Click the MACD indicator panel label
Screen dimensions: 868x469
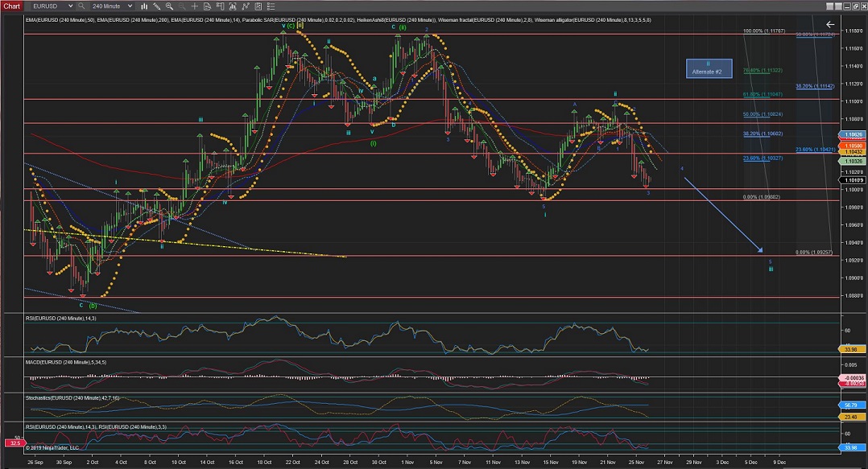point(64,362)
